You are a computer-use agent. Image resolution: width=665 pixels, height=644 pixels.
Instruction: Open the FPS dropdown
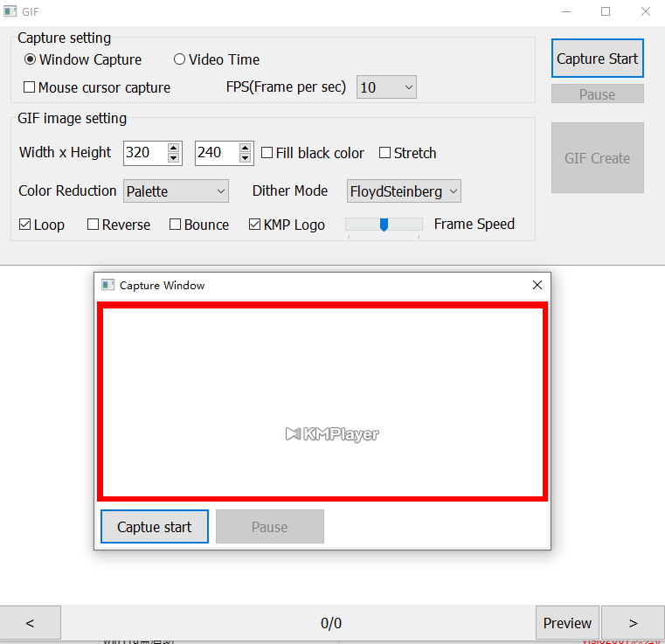pyautogui.click(x=386, y=87)
